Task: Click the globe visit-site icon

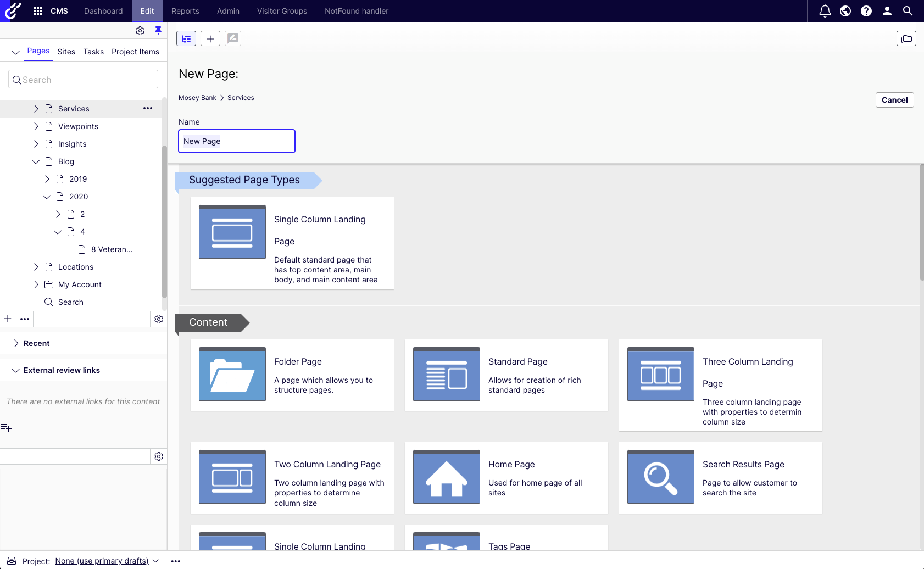Action: [845, 11]
